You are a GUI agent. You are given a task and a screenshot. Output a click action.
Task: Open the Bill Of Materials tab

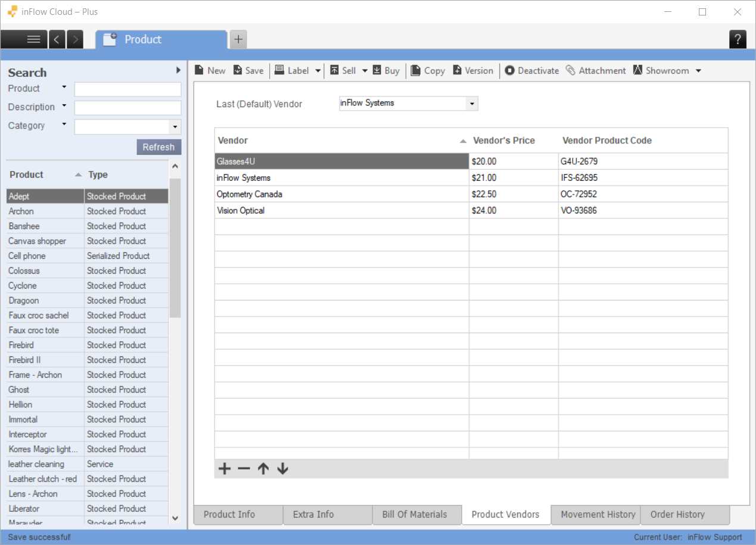pos(417,515)
